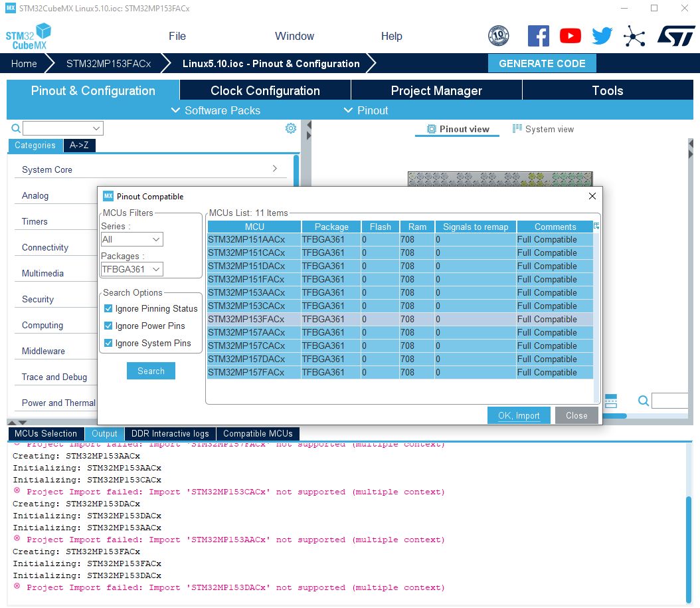700x608 pixels.
Task: Open the ST Facebook page icon
Action: pyautogui.click(x=539, y=36)
